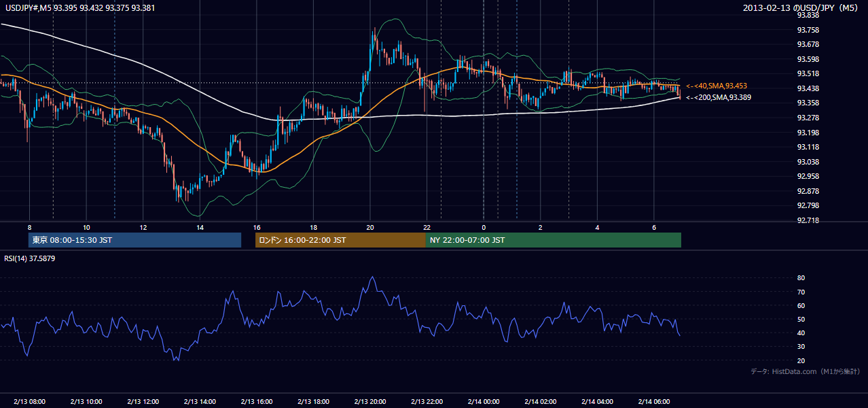868x408 pixels.
Task: Click the 40 SMA 93.453 label
Action: tap(717, 86)
